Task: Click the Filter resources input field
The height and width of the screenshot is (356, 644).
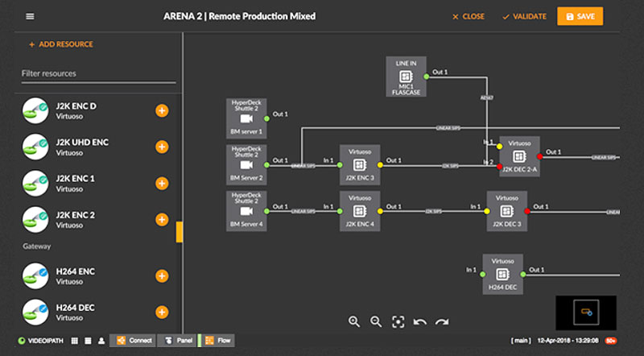Action: (x=98, y=74)
